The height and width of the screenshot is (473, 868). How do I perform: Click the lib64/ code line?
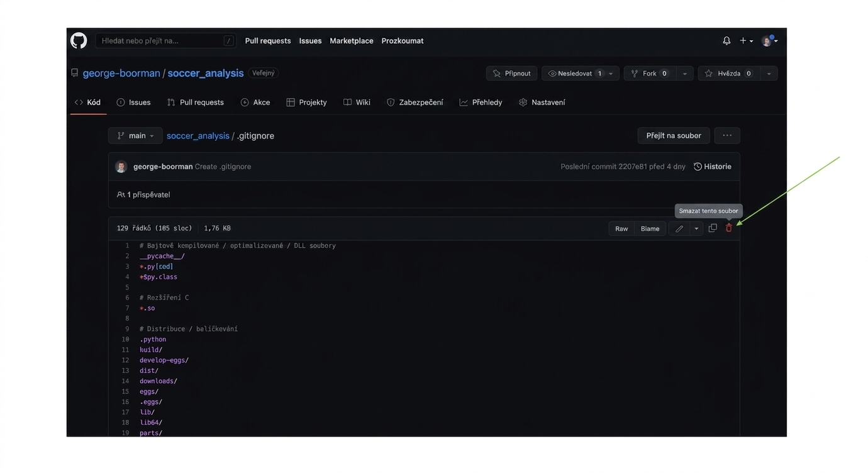pos(151,423)
